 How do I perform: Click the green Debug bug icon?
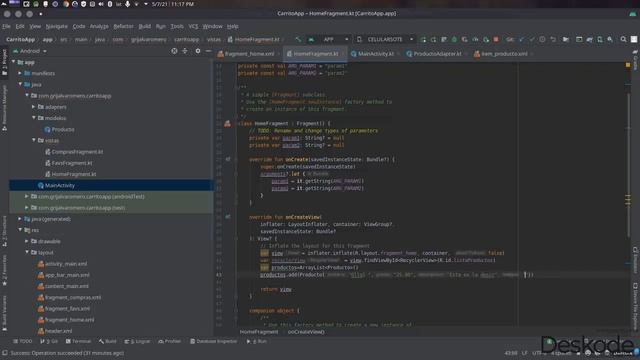pyautogui.click(x=454, y=40)
